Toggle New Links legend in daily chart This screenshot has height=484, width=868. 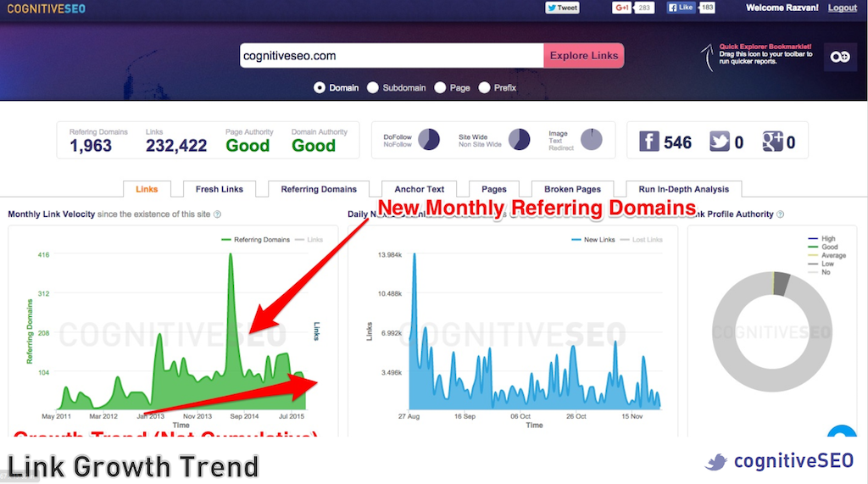tap(593, 240)
